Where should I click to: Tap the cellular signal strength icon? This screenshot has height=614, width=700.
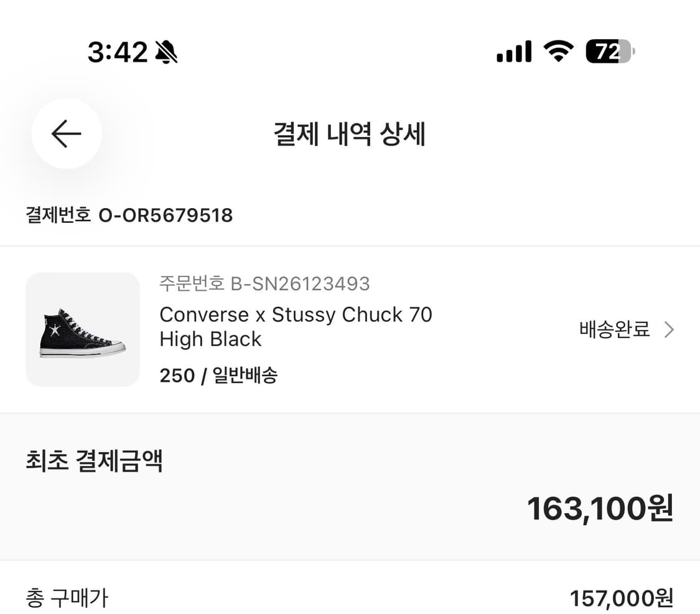(x=513, y=52)
